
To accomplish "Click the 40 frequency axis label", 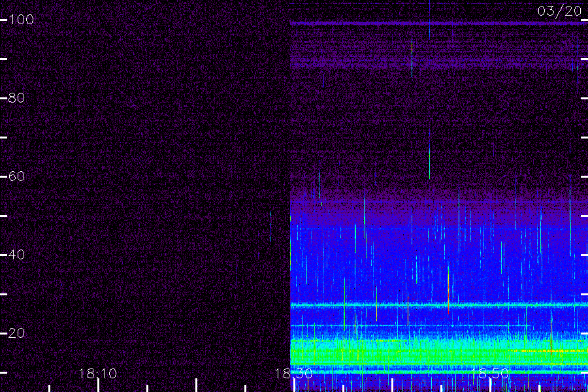I will pos(16,255).
